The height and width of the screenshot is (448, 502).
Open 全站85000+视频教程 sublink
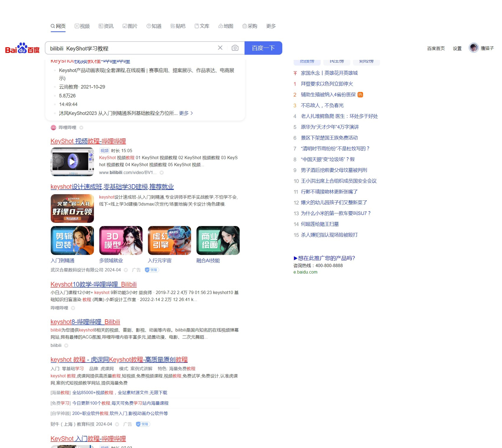120,393
